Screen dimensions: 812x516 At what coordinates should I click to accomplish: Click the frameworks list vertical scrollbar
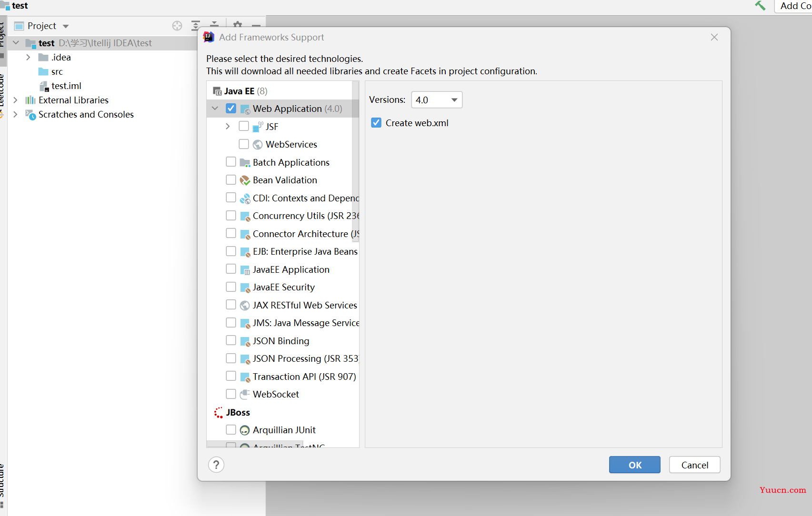click(x=355, y=162)
